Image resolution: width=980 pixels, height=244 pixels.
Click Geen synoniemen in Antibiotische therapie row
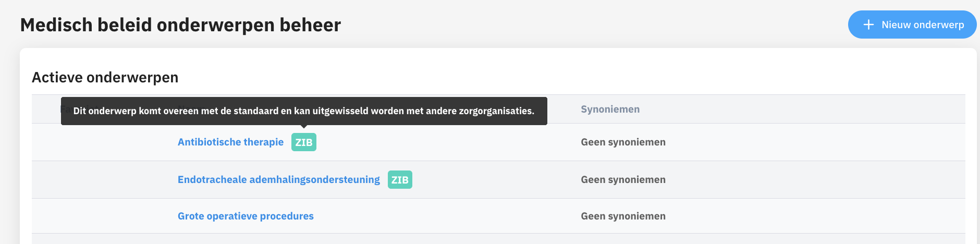(623, 142)
